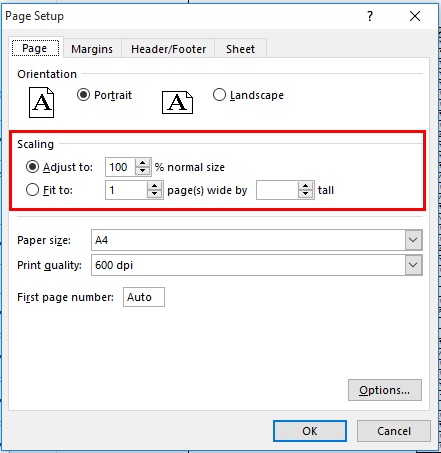Viewport: 441px width, 453px height.
Task: Open the dialog help question mark
Action: point(370,16)
